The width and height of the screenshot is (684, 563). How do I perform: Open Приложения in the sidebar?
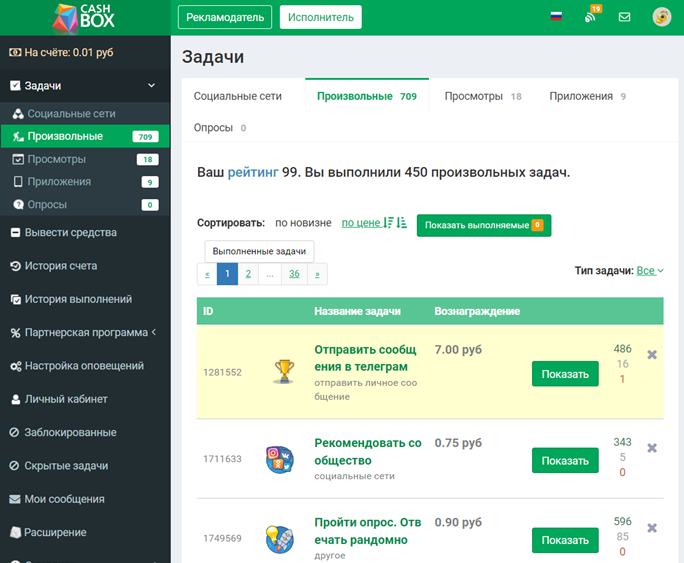[x=85, y=182]
